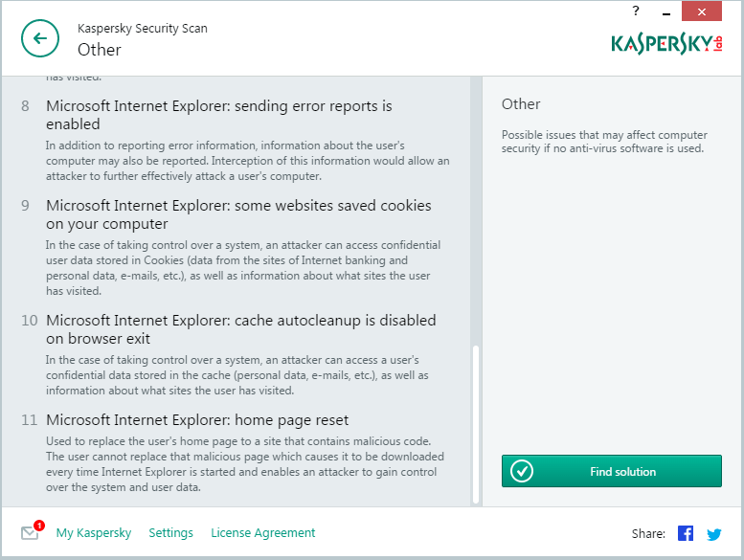Select issue 8 about sending error reports
The image size is (744, 560).
tap(218, 115)
